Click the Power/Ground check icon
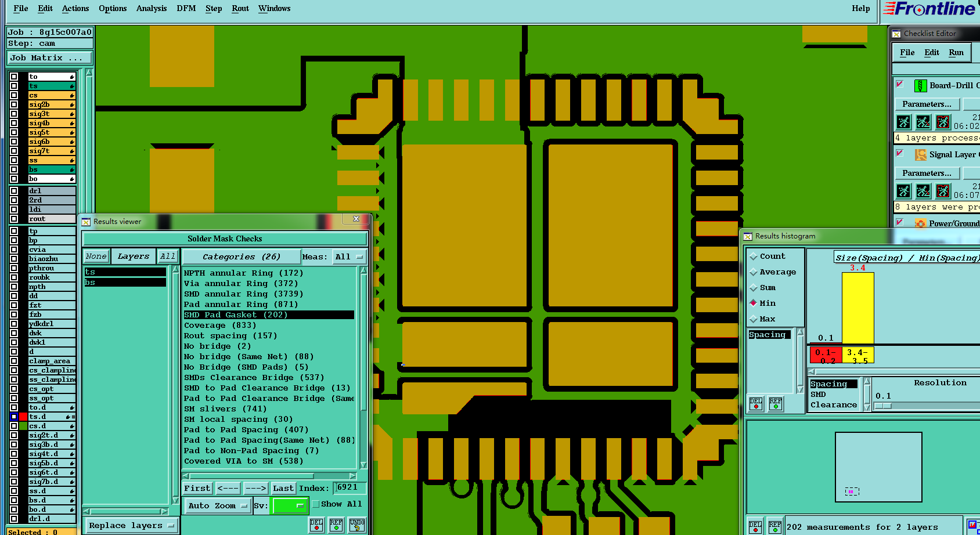The width and height of the screenshot is (980, 535). pos(920,223)
